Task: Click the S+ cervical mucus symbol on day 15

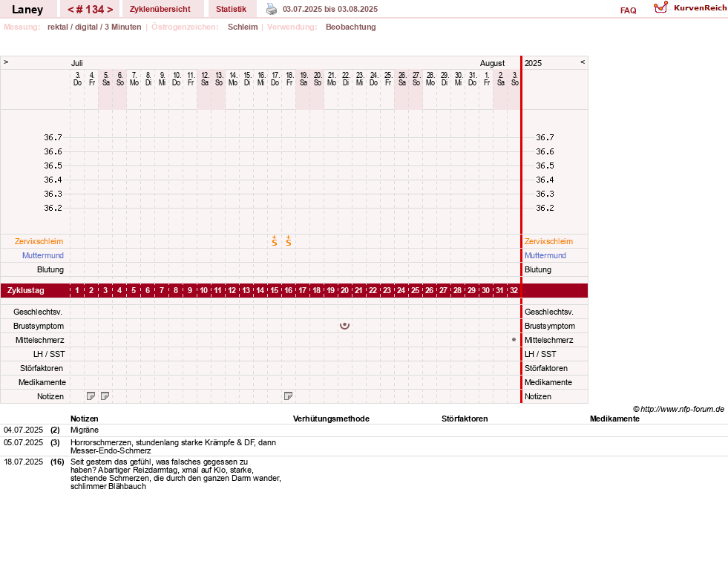Action: [x=275, y=240]
